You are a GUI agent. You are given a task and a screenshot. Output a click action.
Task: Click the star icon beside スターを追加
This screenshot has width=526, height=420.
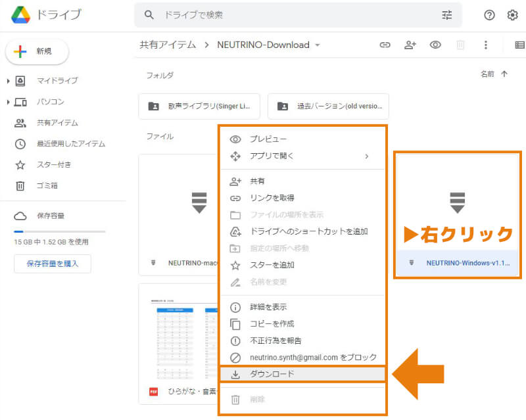pos(235,266)
